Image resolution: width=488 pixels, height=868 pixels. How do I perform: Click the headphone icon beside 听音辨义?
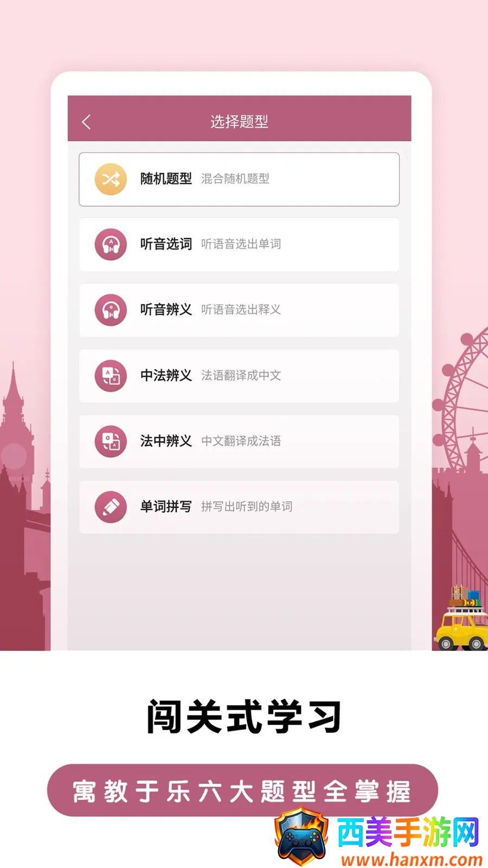click(x=111, y=310)
